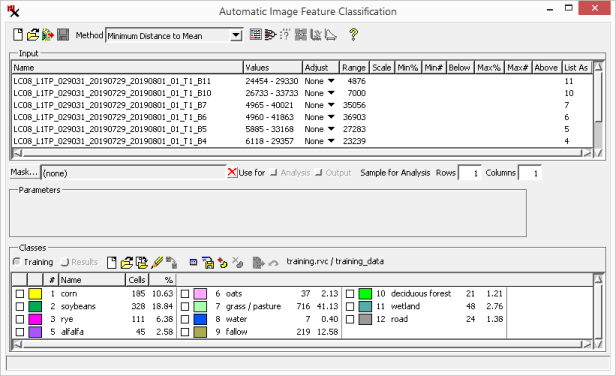Tick the checkbox for class rye

pyautogui.click(x=20, y=319)
